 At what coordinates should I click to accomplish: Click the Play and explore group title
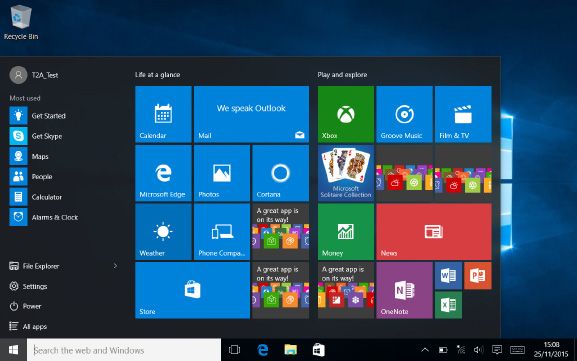pos(342,75)
